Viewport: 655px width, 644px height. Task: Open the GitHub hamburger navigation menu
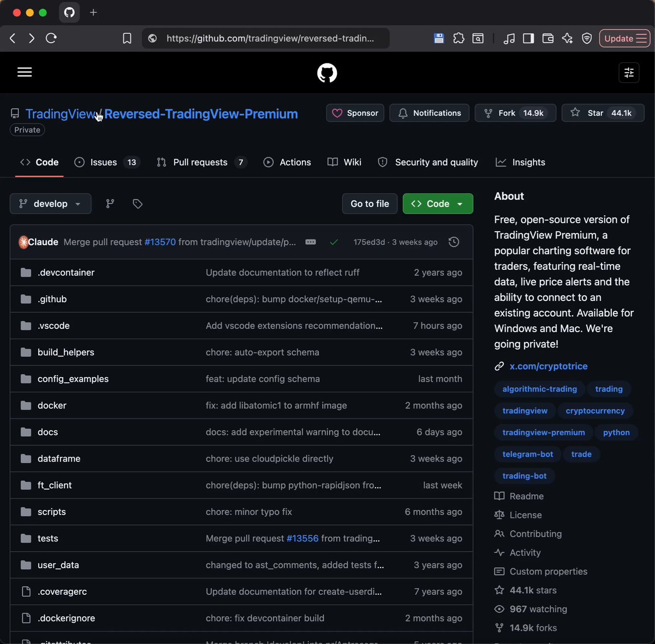click(x=25, y=72)
